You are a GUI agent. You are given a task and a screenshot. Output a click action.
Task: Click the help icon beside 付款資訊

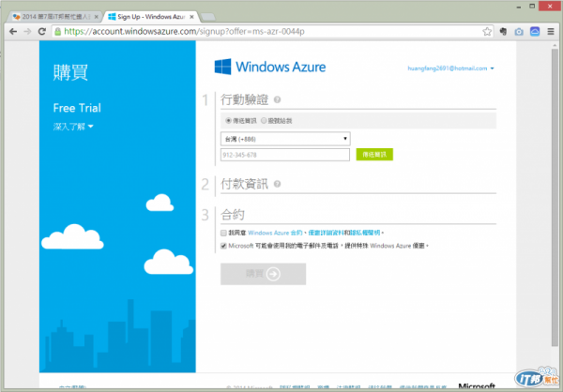[277, 184]
